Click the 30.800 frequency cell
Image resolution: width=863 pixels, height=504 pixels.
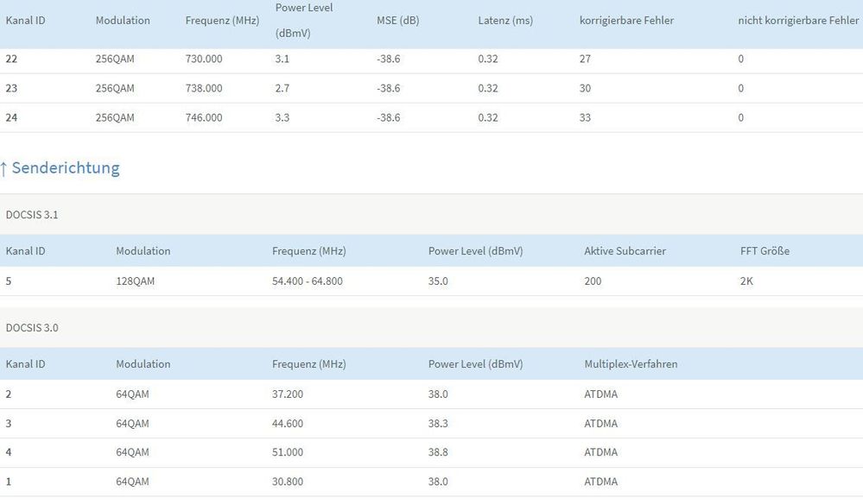click(288, 482)
